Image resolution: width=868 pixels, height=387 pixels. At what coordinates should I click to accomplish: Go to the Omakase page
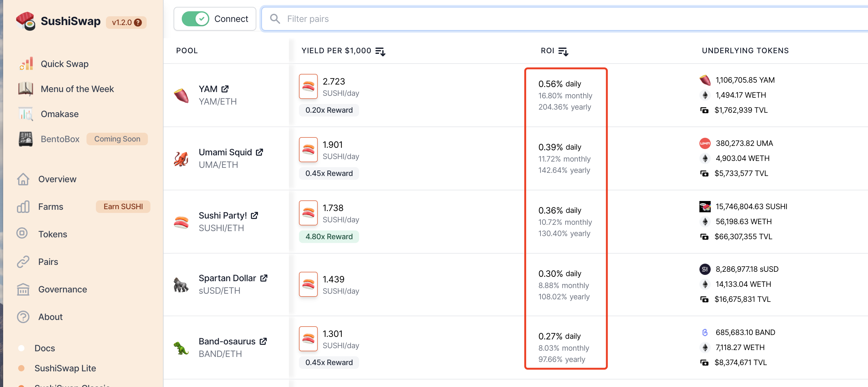(x=60, y=114)
